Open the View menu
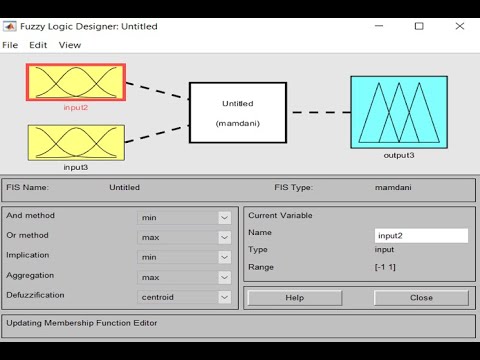 [70, 45]
